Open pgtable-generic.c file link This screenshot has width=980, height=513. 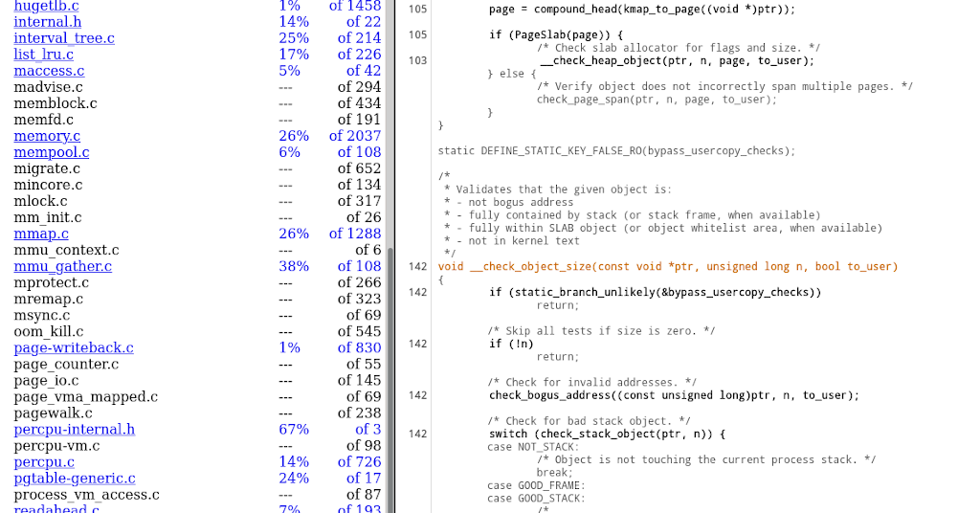click(x=75, y=478)
